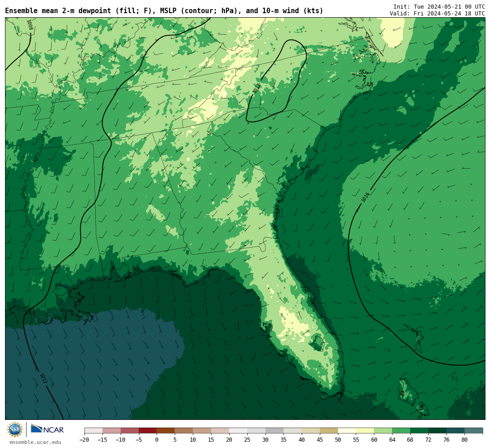Click the NSF logo
Screen dimensions: 490x448
15,429
